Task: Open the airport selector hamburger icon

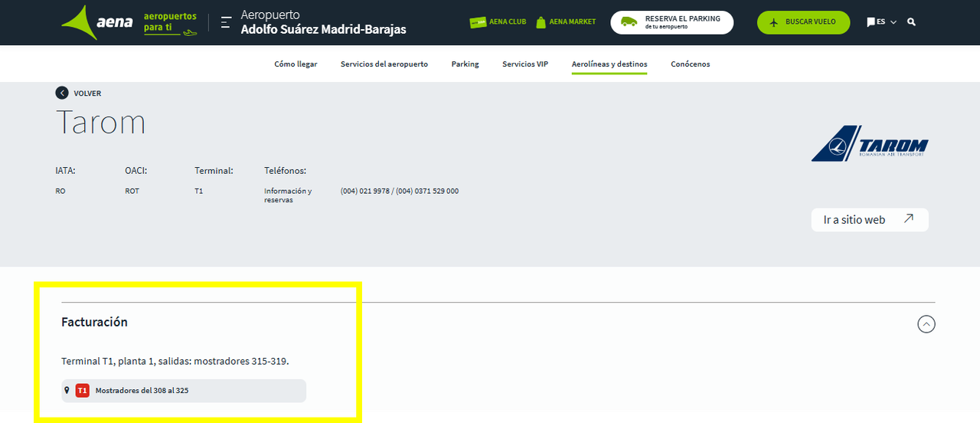Action: pyautogui.click(x=226, y=22)
